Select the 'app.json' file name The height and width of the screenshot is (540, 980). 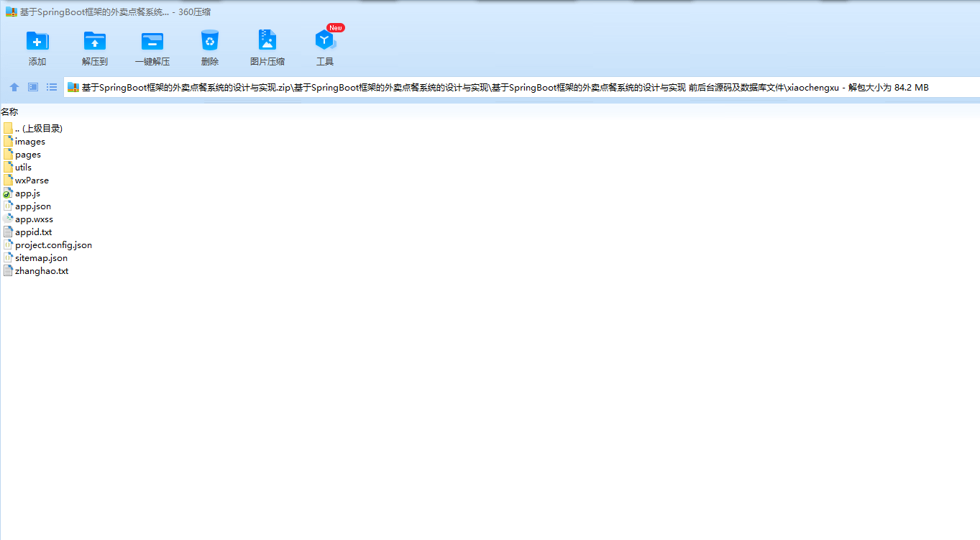pos(33,206)
